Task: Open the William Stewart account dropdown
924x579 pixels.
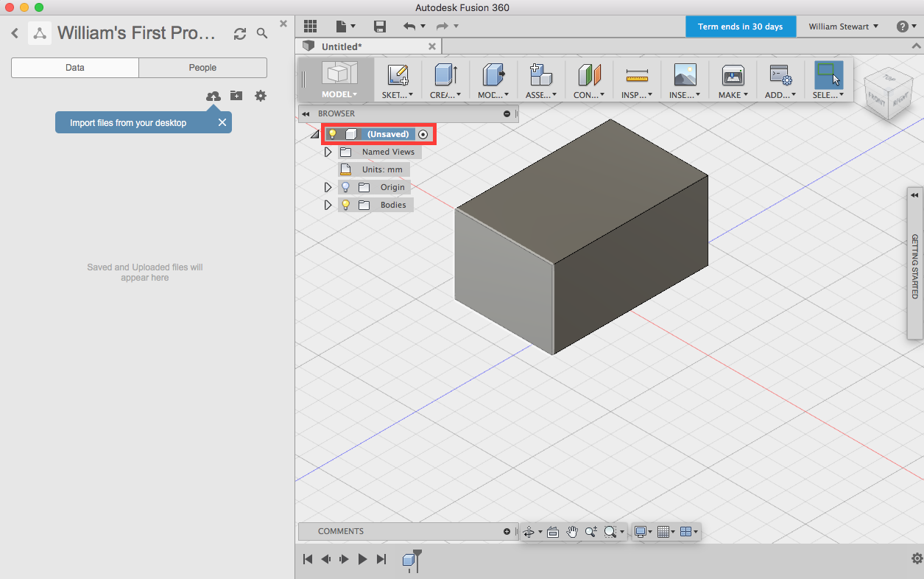Action: tap(843, 27)
